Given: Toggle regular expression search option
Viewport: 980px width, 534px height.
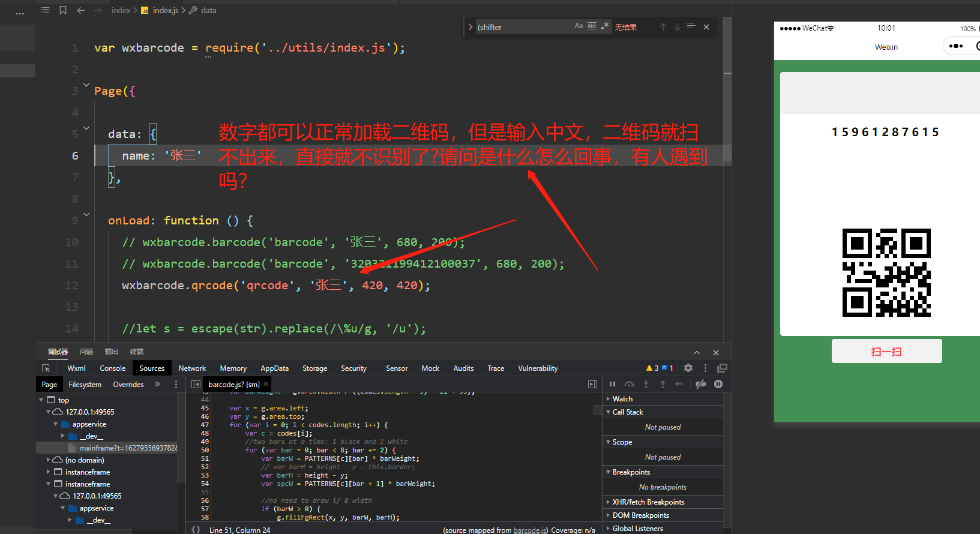Looking at the screenshot, I should point(605,26).
